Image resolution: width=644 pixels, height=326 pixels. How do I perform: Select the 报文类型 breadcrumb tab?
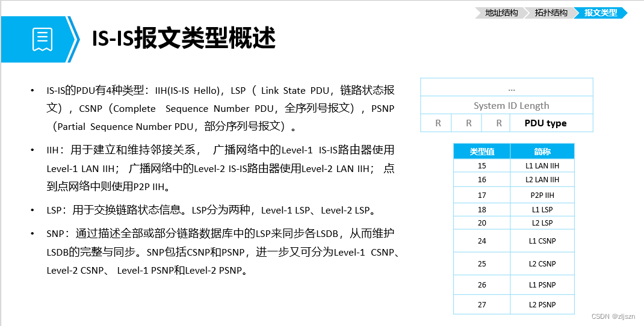pos(601,13)
